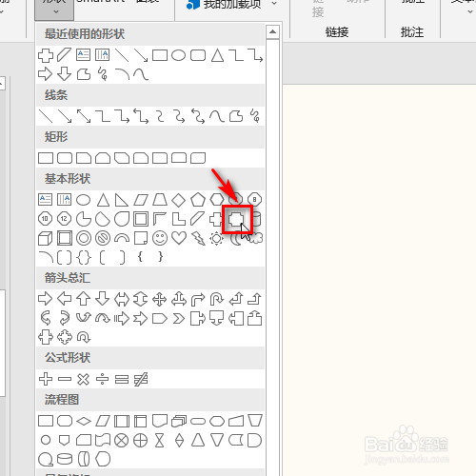This screenshot has height=476, width=476.
Task: Select the Cube shape
Action: [46, 238]
